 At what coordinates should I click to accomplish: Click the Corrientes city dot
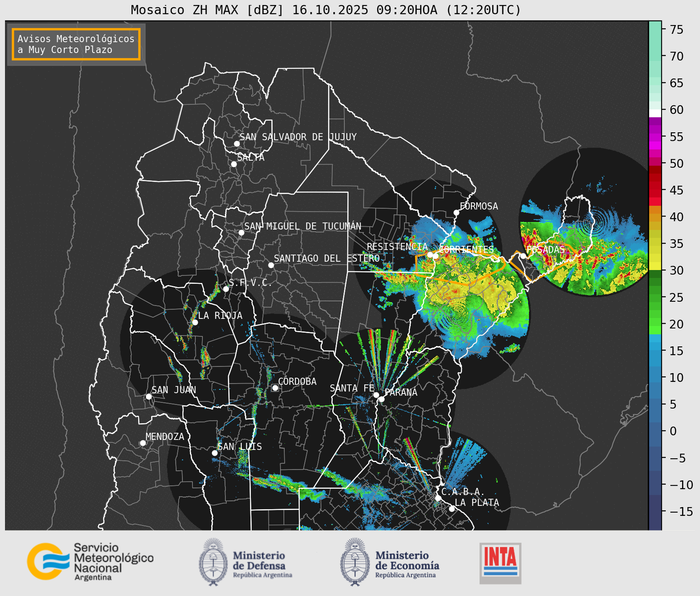(435, 256)
